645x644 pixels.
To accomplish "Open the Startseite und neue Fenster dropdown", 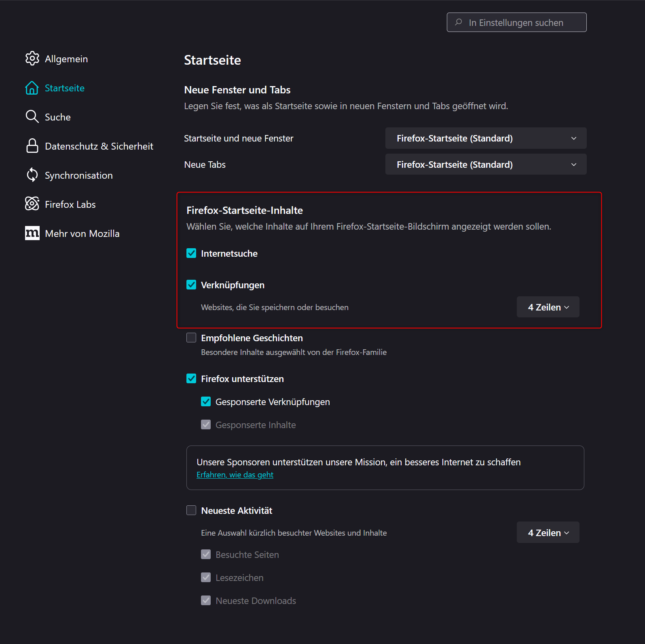I will coord(486,138).
